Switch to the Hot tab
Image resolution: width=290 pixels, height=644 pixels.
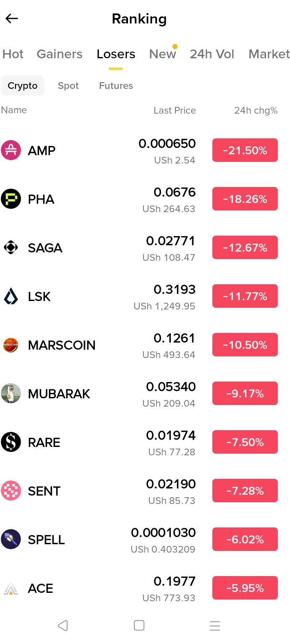click(13, 54)
